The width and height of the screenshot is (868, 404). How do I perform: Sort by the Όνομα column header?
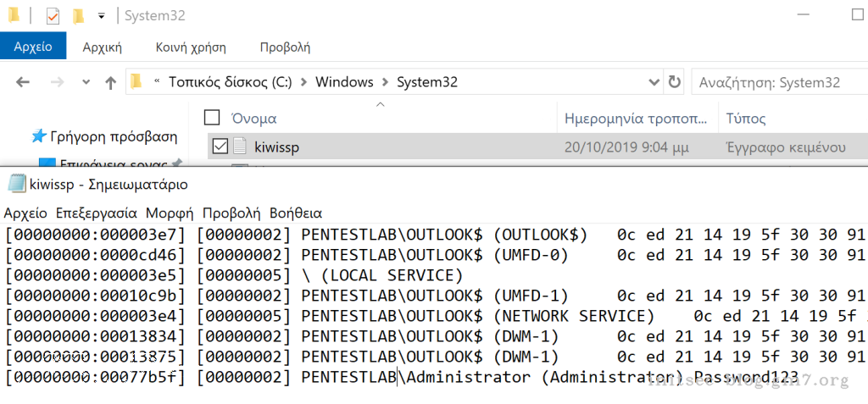[255, 118]
